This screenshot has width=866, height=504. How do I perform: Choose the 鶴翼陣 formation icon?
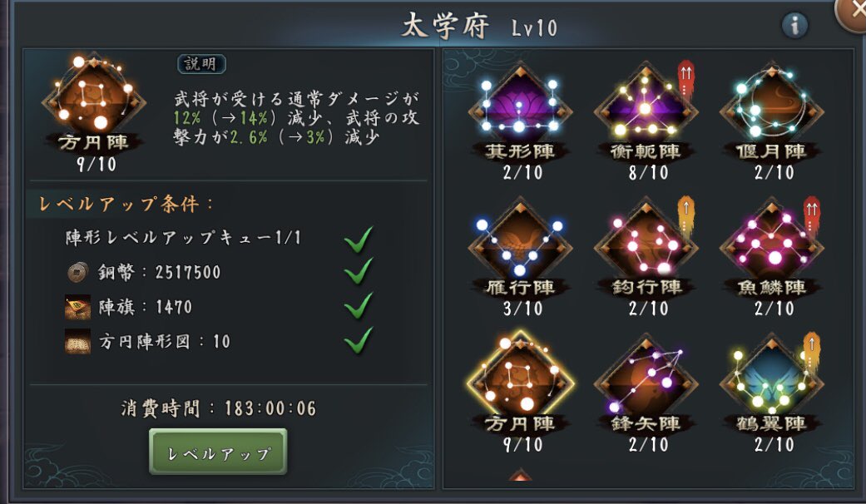[771, 383]
